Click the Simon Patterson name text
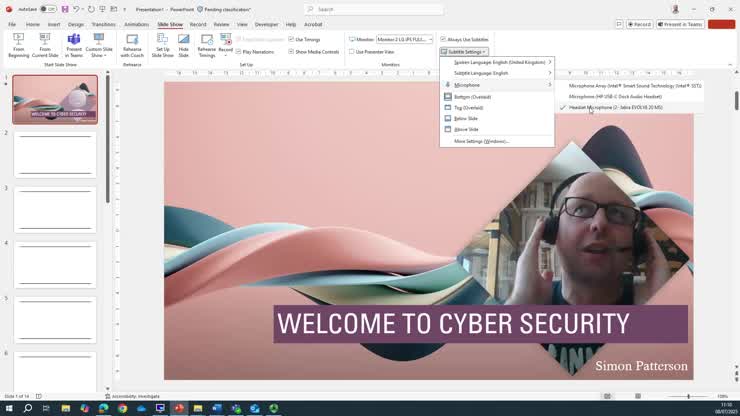This screenshot has height=416, width=740. click(641, 366)
